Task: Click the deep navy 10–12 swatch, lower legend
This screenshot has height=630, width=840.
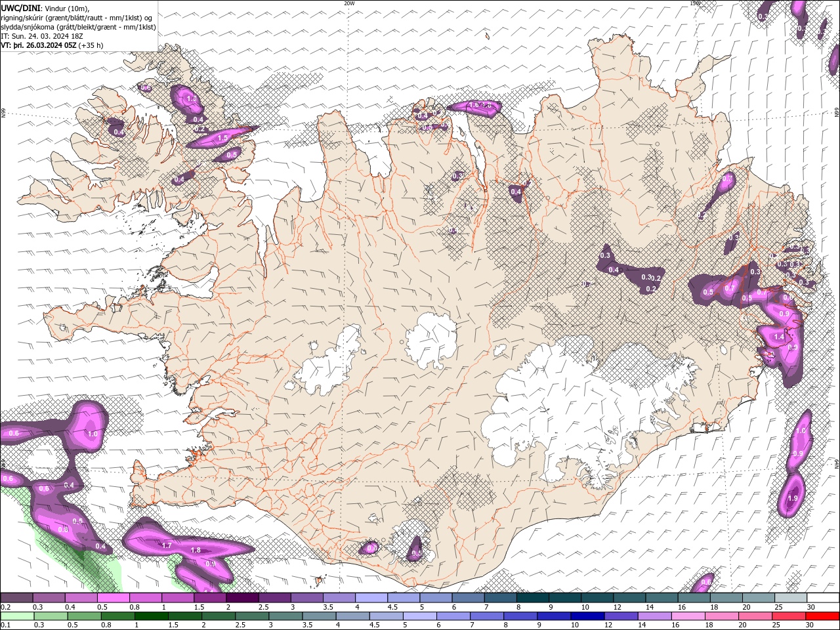Action: tap(587, 616)
